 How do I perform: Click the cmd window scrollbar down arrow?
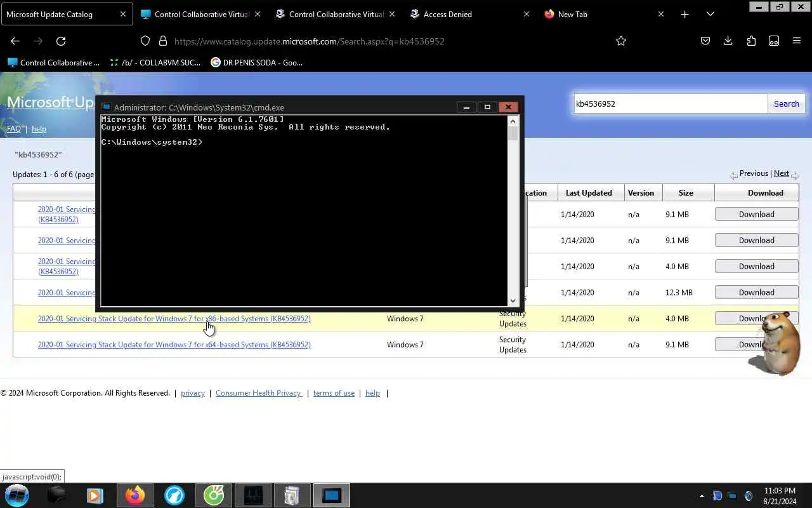pyautogui.click(x=513, y=301)
